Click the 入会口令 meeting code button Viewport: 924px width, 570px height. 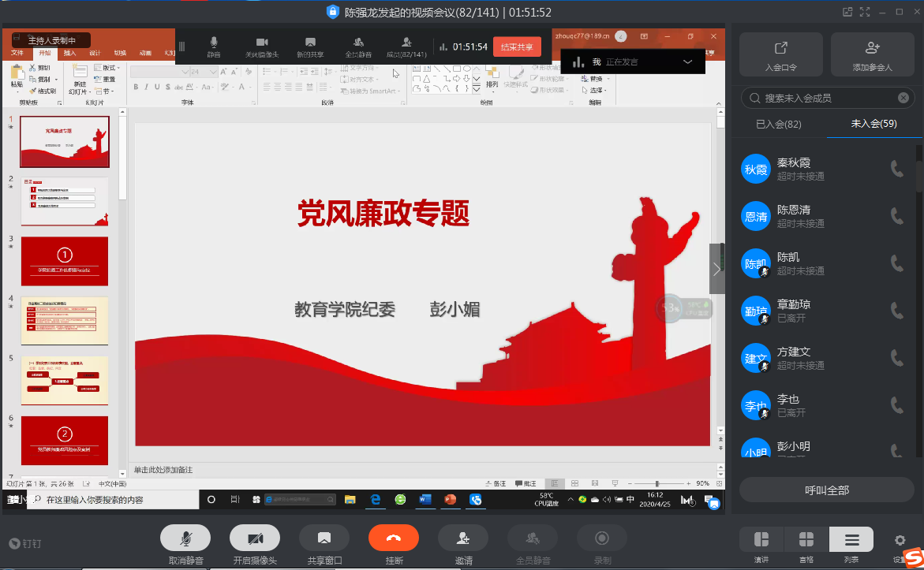(780, 54)
